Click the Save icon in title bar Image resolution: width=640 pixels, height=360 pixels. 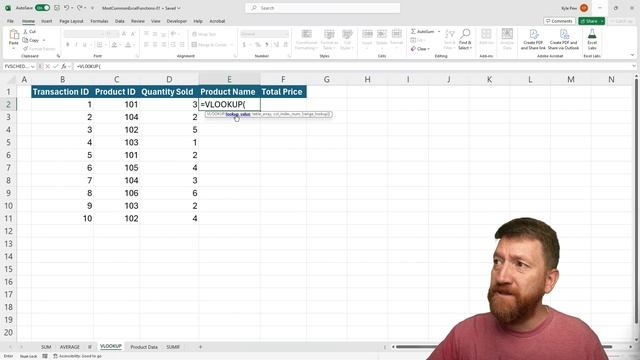(x=57, y=8)
